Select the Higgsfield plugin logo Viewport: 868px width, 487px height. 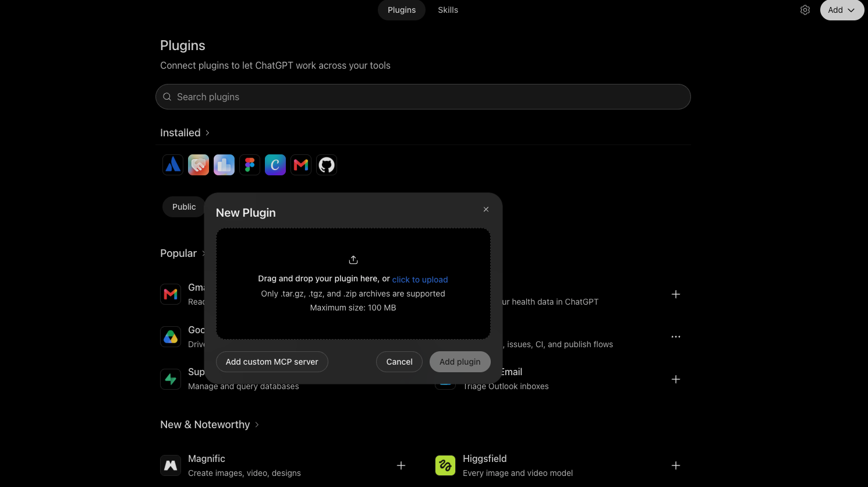[445, 465]
